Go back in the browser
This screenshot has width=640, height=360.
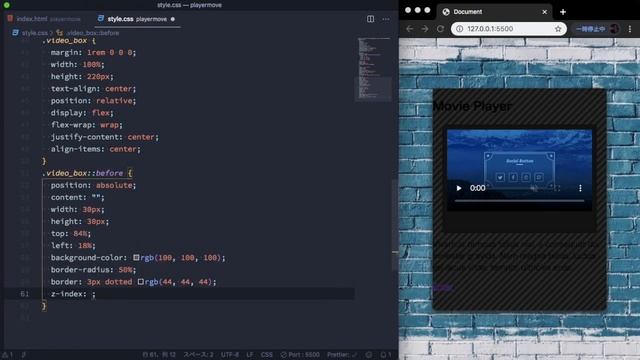tap(409, 29)
